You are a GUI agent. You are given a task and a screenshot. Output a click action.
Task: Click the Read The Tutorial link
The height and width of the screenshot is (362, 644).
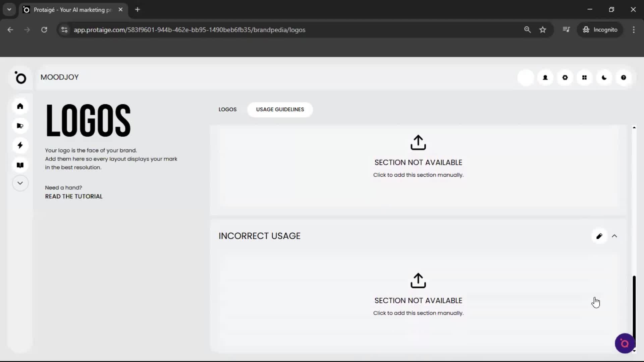point(74,196)
